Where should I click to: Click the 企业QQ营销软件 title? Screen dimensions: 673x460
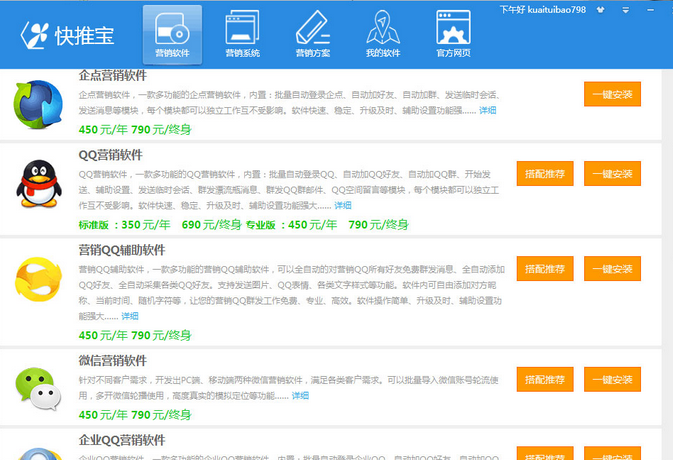click(122, 440)
